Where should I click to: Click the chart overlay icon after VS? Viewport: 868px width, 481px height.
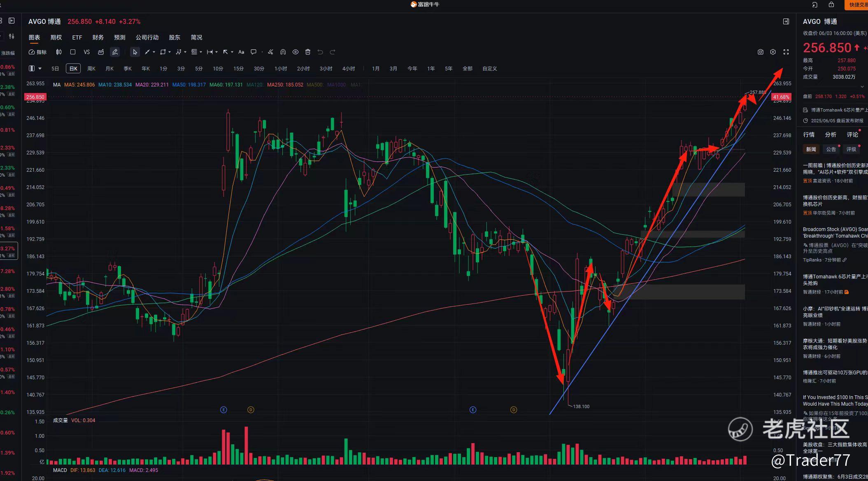pyautogui.click(x=101, y=52)
